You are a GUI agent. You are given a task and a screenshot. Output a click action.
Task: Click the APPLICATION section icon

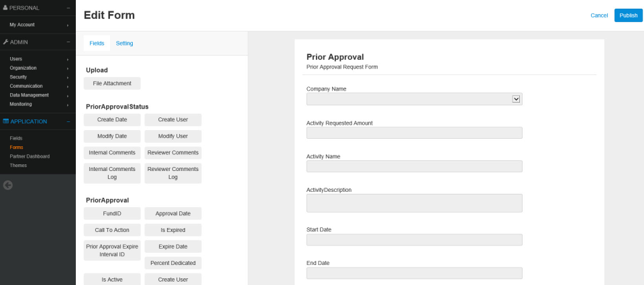click(x=5, y=121)
